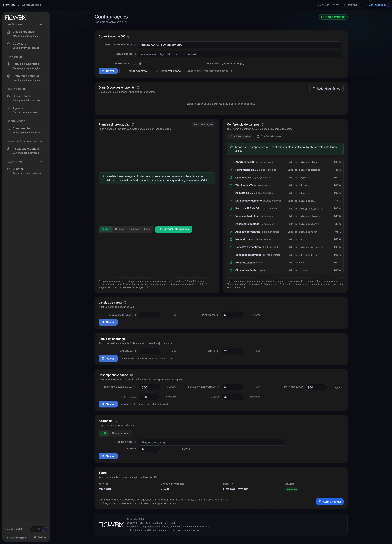
Task: Click info icon beside Meses de Títulos
Action: [x=135, y=315]
